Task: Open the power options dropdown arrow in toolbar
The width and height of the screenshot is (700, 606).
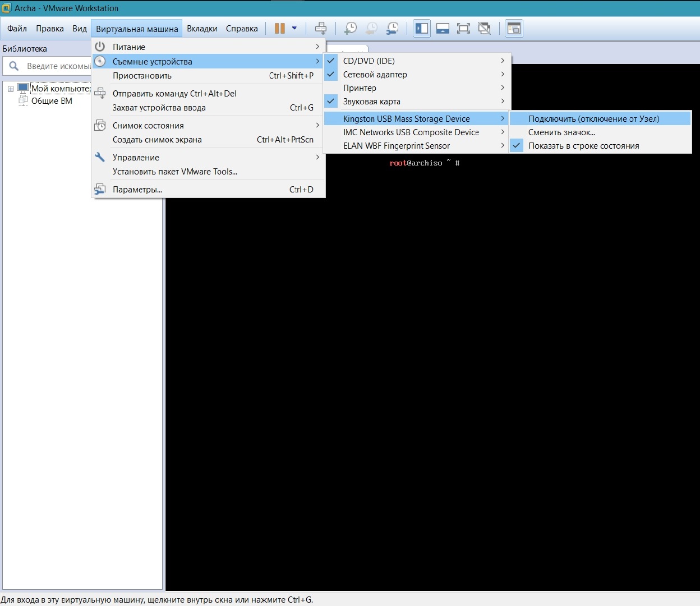Action: [x=294, y=28]
